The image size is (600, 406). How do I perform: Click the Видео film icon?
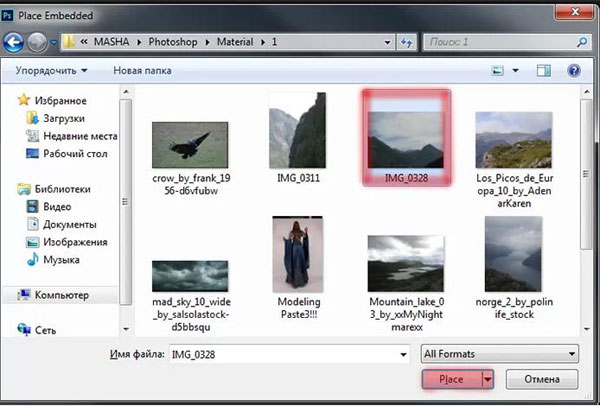[x=33, y=206]
